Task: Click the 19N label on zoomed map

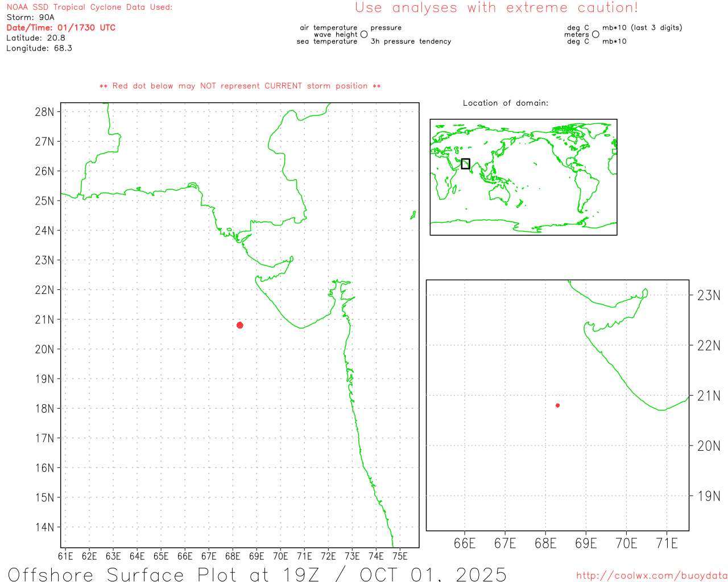Action: 709,496
